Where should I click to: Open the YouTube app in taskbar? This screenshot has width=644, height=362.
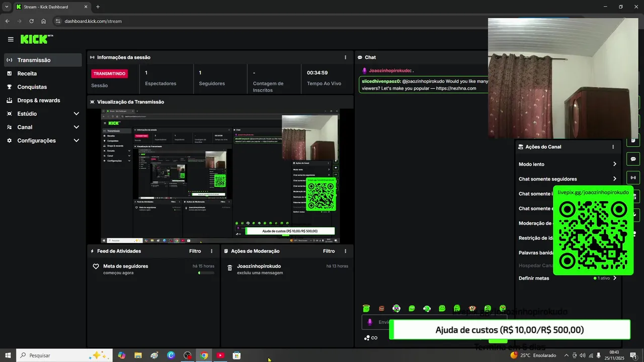220,355
